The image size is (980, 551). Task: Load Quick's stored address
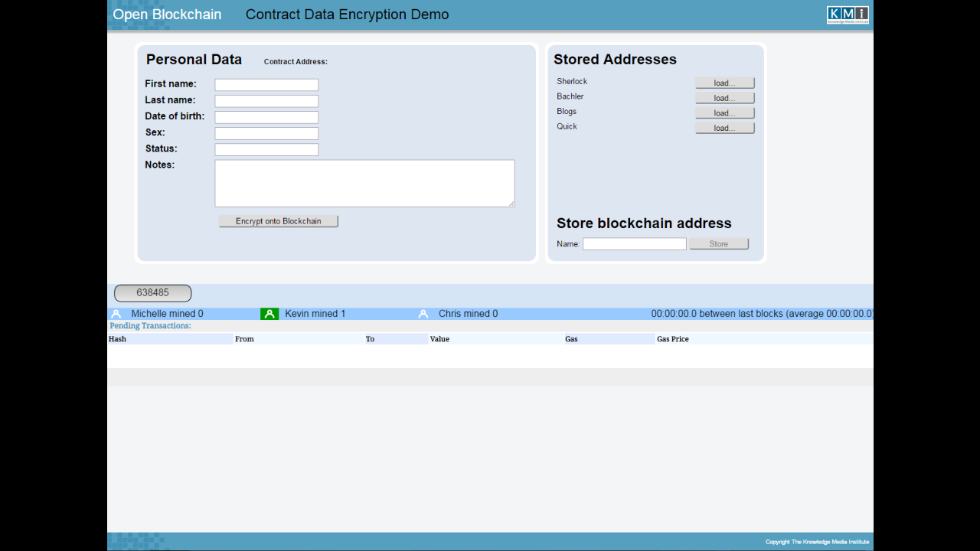[724, 127]
